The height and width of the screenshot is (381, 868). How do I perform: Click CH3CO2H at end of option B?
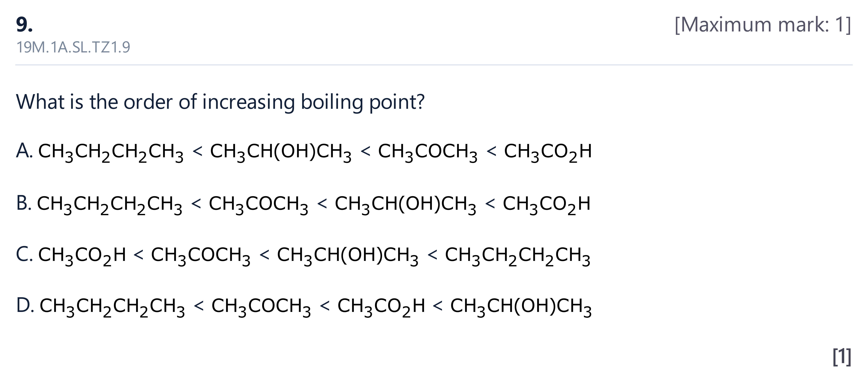coord(547,205)
